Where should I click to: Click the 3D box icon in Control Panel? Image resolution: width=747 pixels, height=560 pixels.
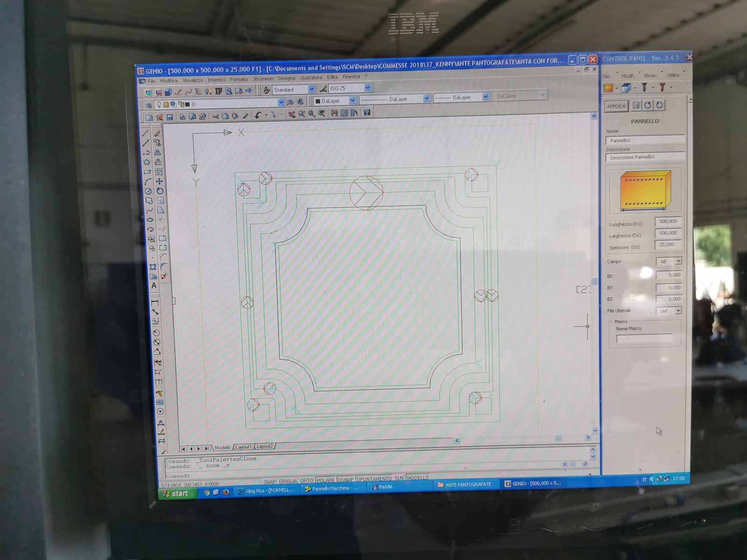tap(626, 88)
